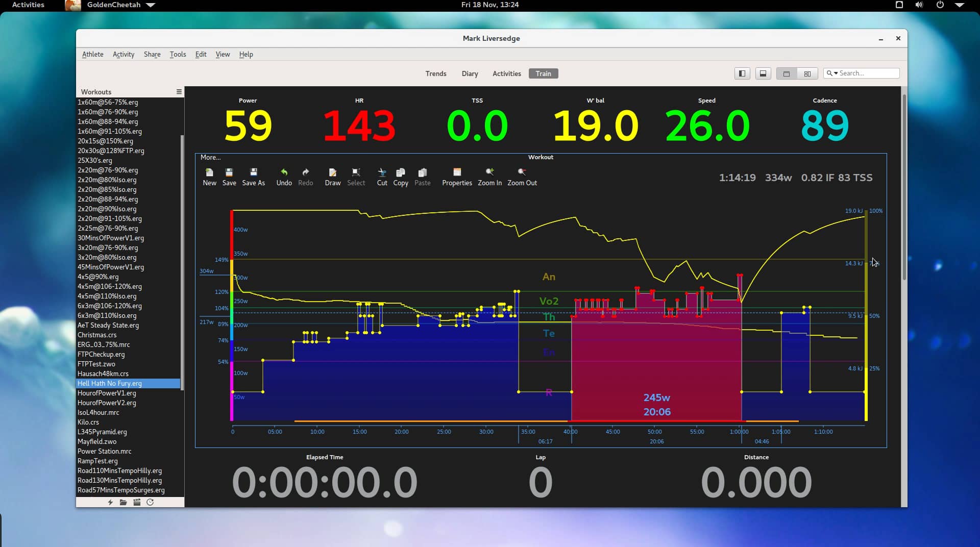Click the More... chart menu

(x=210, y=157)
